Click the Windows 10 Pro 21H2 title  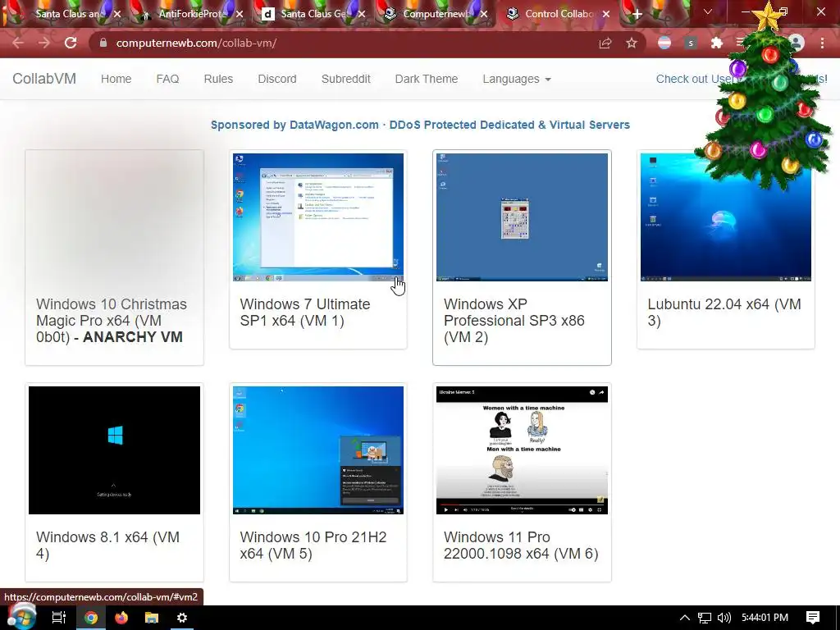click(x=313, y=546)
